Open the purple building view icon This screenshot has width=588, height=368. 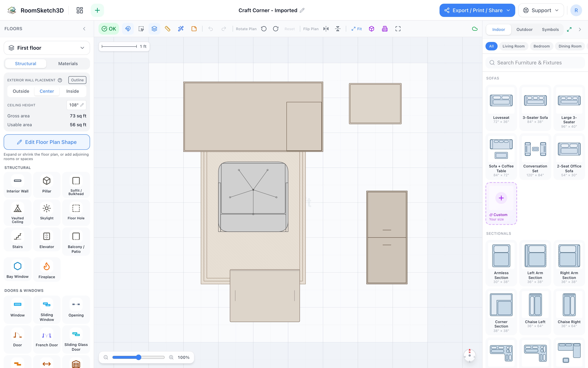tap(385, 29)
